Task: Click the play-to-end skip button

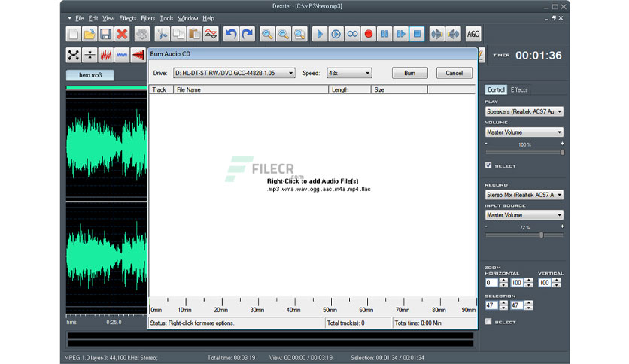Action: 401,34
